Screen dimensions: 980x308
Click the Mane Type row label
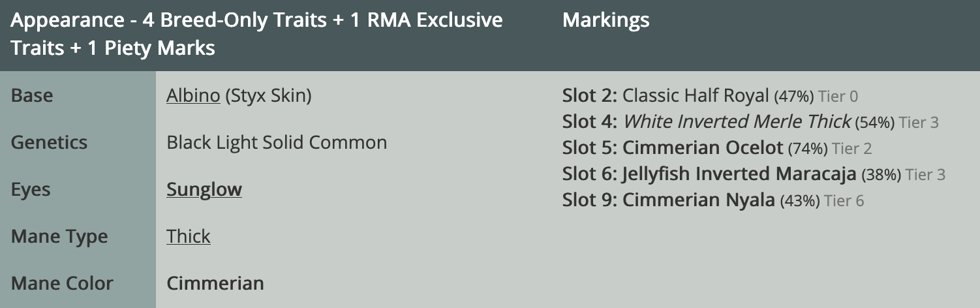[59, 237]
